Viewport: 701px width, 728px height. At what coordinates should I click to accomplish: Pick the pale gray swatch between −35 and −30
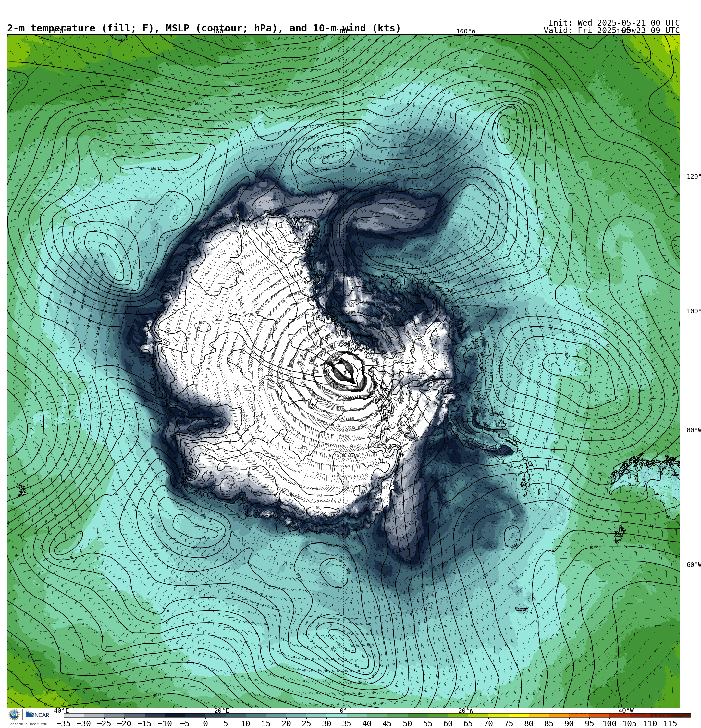(x=74, y=715)
